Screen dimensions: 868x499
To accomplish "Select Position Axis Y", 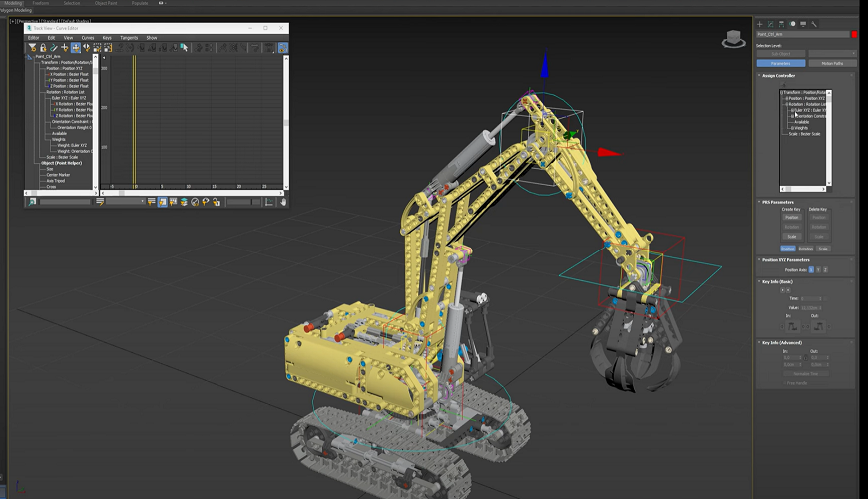I will click(818, 269).
